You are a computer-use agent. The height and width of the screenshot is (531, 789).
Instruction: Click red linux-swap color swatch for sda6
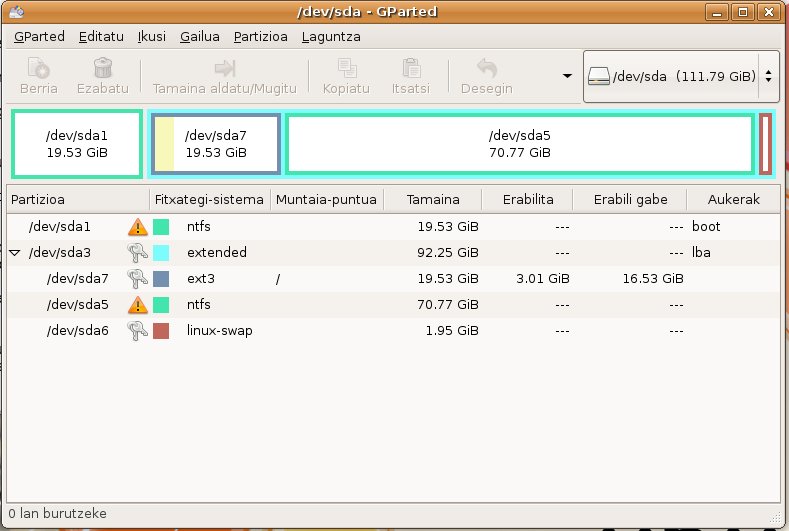click(x=161, y=331)
